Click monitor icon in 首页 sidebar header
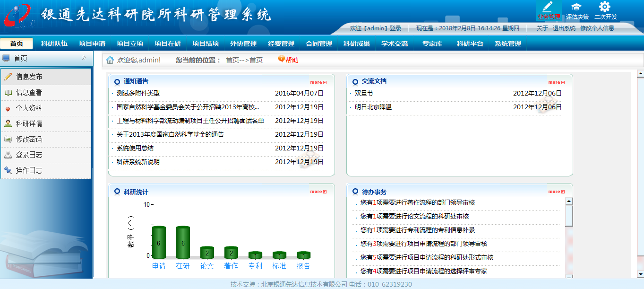The image size is (644, 289). click(6, 58)
